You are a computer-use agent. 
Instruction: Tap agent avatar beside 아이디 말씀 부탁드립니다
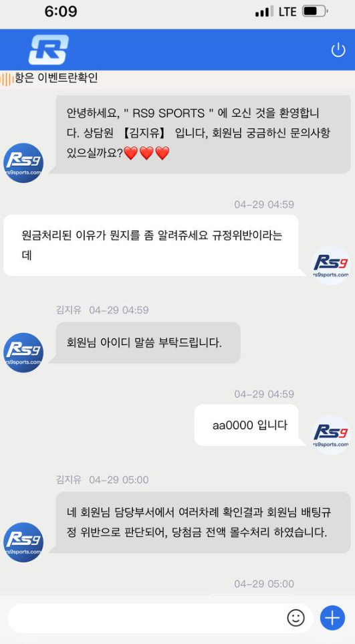(x=23, y=353)
